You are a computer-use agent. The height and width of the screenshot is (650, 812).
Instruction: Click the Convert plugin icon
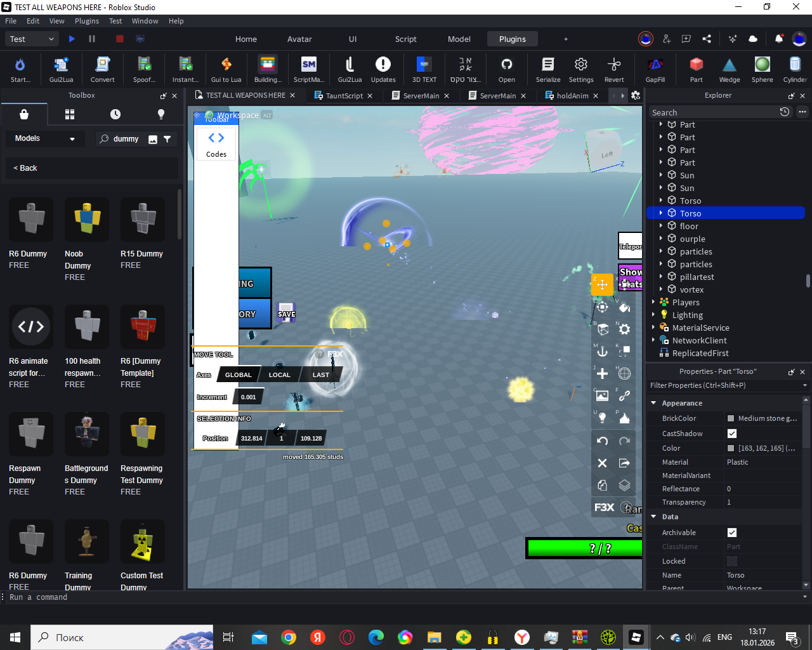[102, 69]
